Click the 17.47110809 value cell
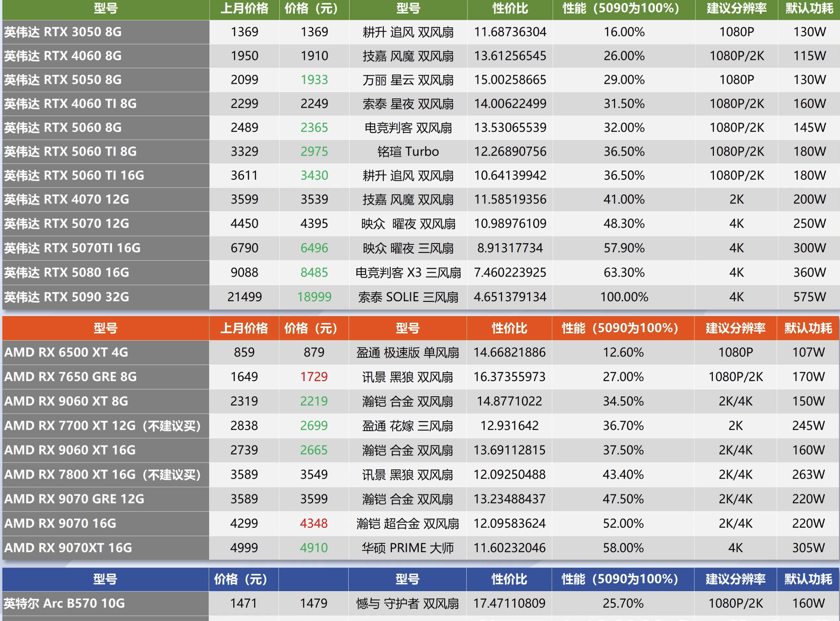This screenshot has width=840, height=621. click(x=509, y=603)
